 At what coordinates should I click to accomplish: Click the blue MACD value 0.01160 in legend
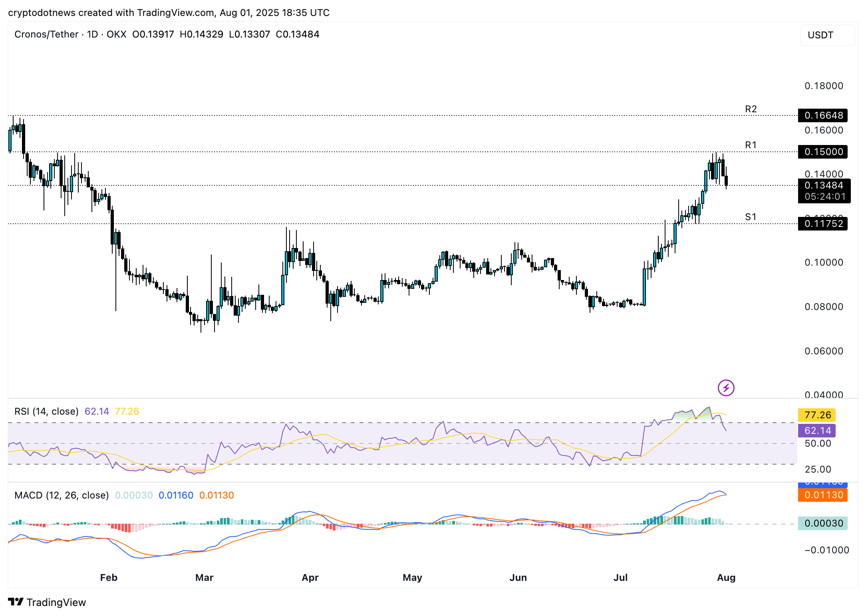(176, 495)
